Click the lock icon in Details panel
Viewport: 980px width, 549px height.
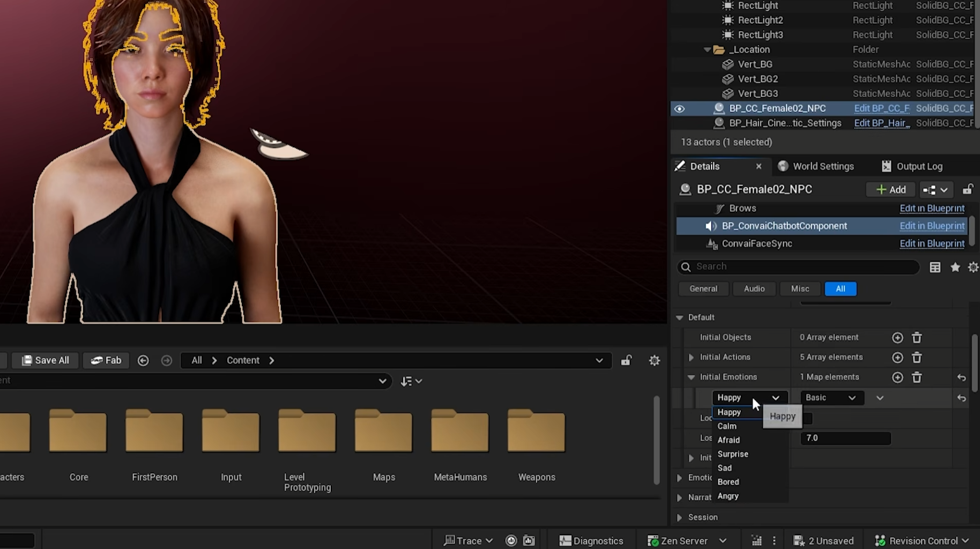click(x=968, y=190)
